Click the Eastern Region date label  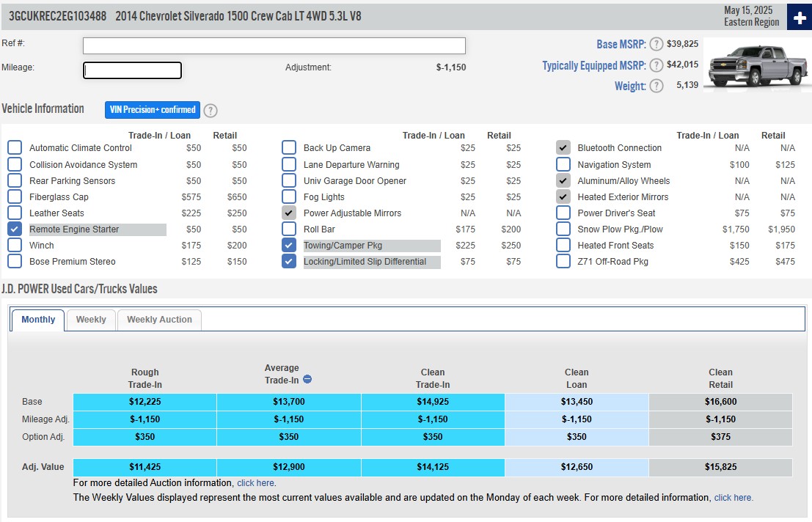(x=751, y=22)
